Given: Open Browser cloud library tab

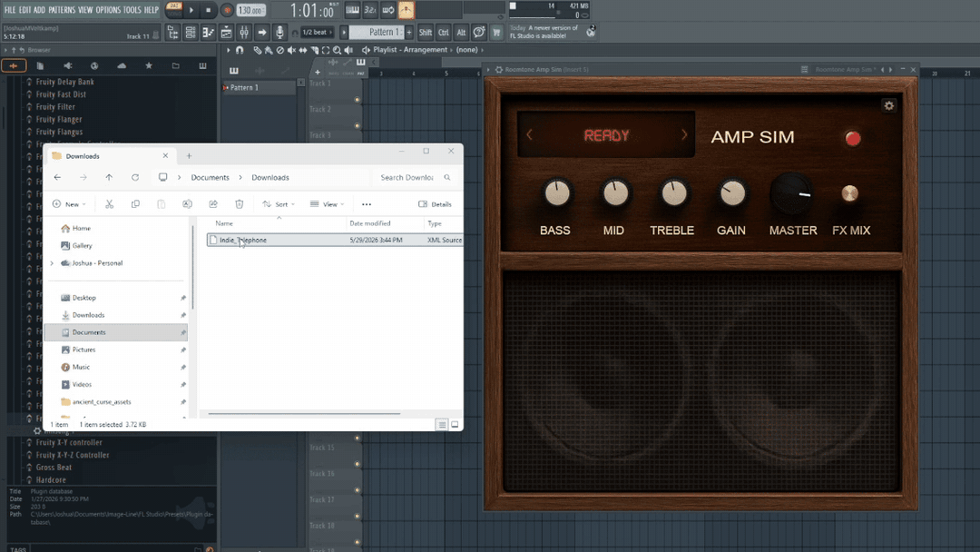Looking at the screenshot, I should pyautogui.click(x=122, y=65).
